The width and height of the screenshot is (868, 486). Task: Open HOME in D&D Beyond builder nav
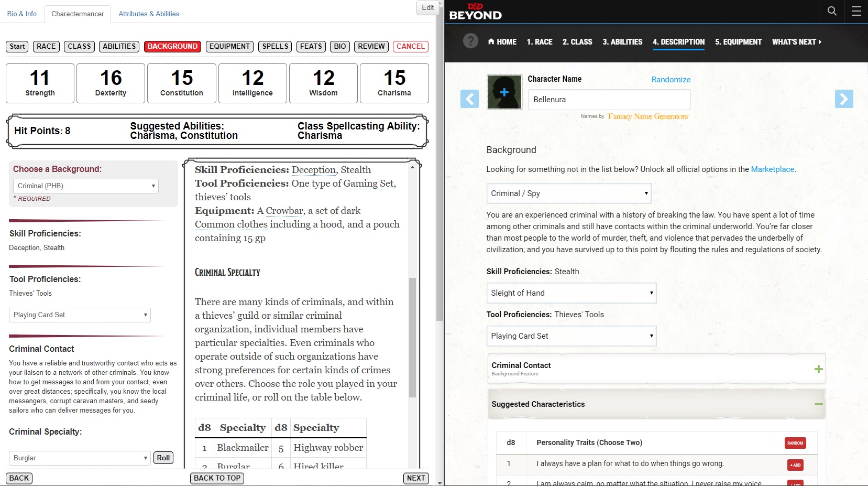[502, 42]
